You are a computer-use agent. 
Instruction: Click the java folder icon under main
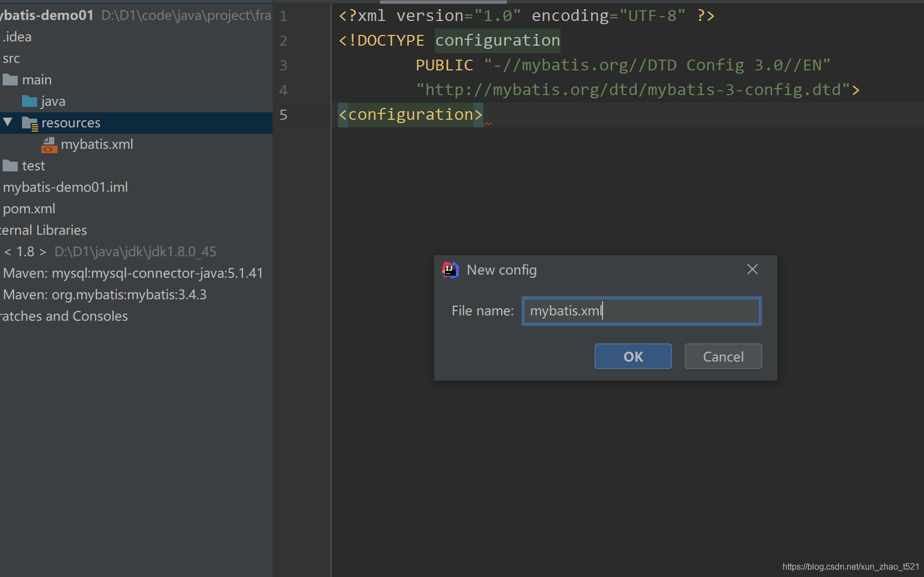click(x=31, y=101)
